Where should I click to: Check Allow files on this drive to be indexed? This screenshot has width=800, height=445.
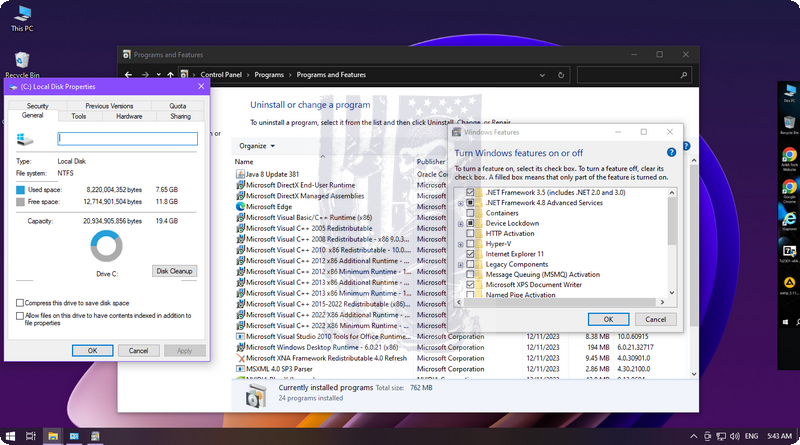pyautogui.click(x=20, y=316)
